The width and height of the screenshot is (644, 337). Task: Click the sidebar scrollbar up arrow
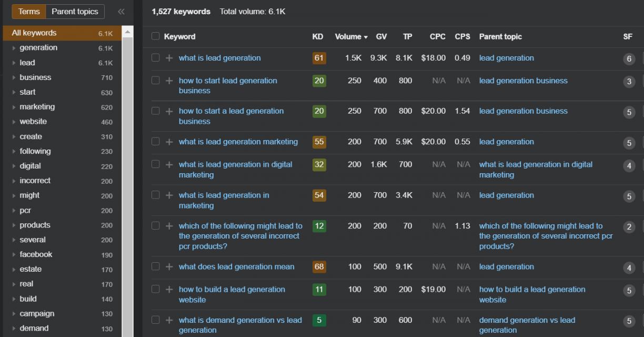coord(127,33)
